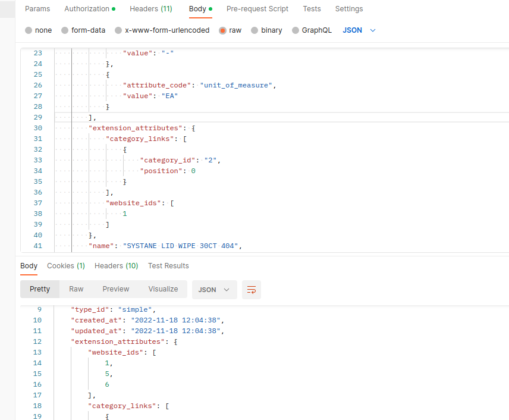Click the "created_at" timestamp value in response
The image size is (509, 420).
click(x=175, y=320)
